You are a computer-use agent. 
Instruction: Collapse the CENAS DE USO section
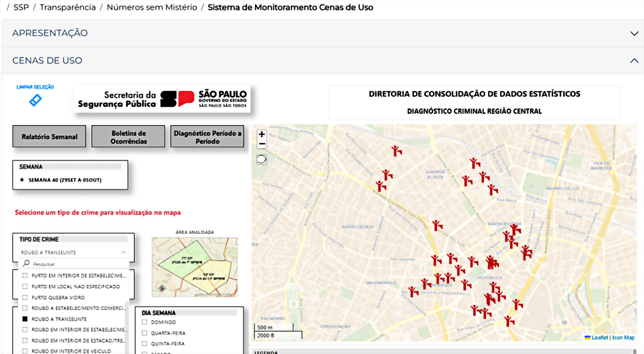click(x=634, y=61)
